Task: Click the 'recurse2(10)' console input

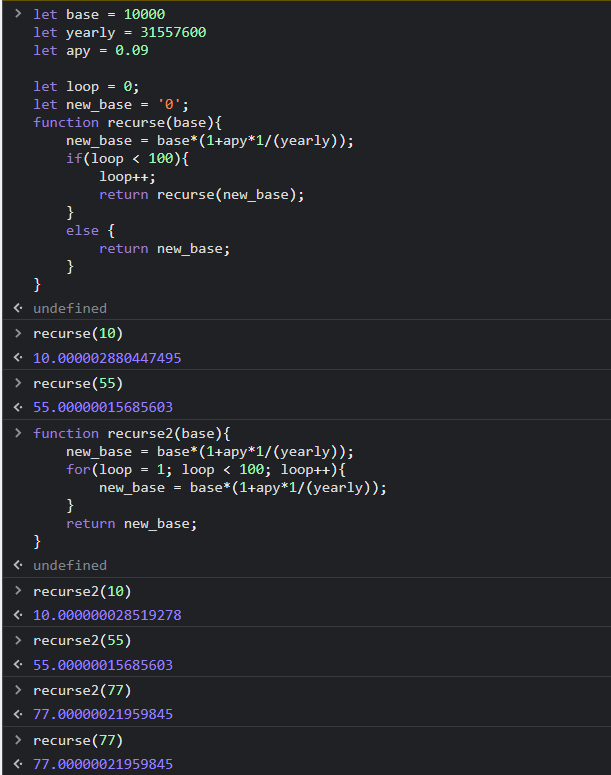Action: pyautogui.click(x=82, y=592)
